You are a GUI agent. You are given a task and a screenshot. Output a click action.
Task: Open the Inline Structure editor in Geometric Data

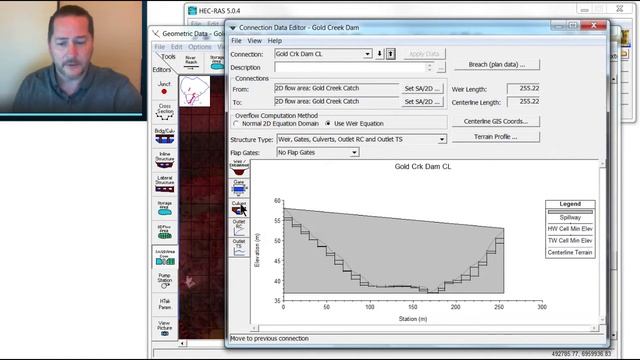click(164, 160)
